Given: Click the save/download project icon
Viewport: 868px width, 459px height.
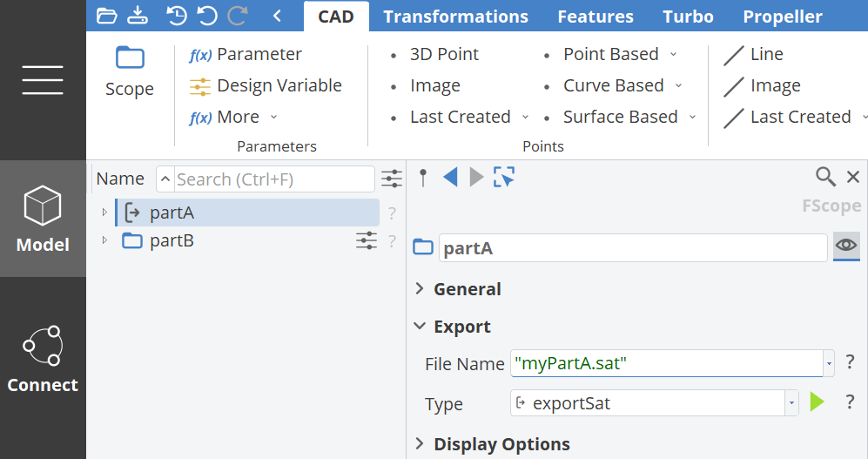Looking at the screenshot, I should 138,16.
